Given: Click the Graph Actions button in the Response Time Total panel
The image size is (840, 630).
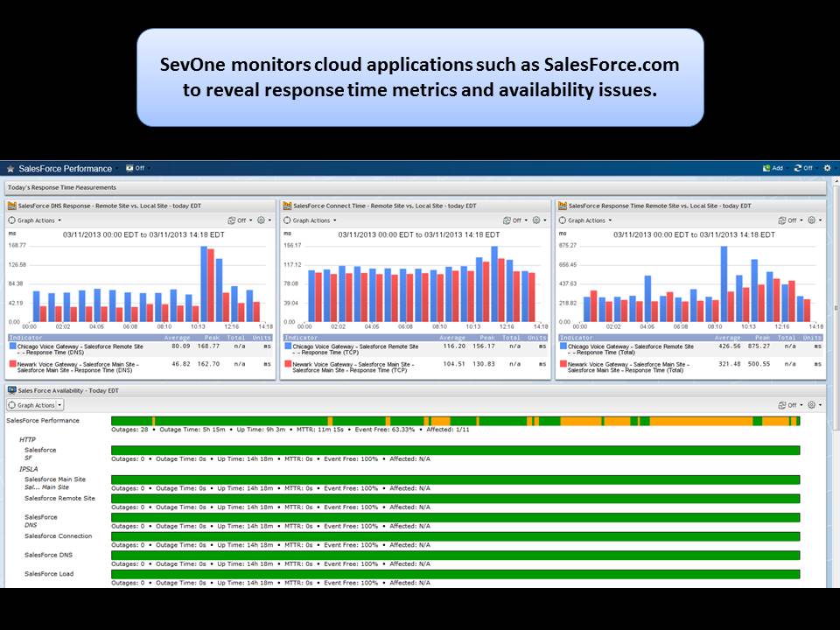Looking at the screenshot, I should [587, 220].
